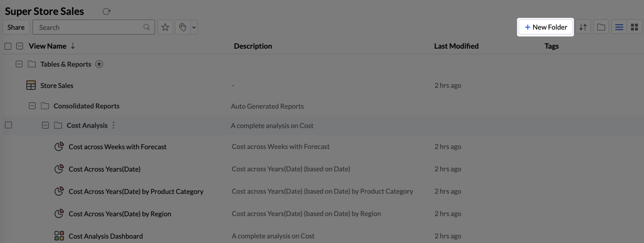The height and width of the screenshot is (243, 644).
Task: Click the refresh icon beside Super Store Sales
Action: (x=106, y=12)
